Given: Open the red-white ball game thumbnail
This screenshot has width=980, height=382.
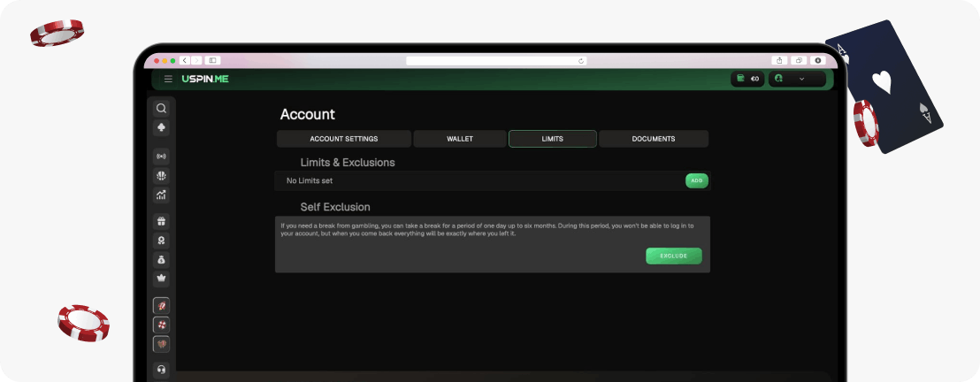Looking at the screenshot, I should (x=161, y=325).
